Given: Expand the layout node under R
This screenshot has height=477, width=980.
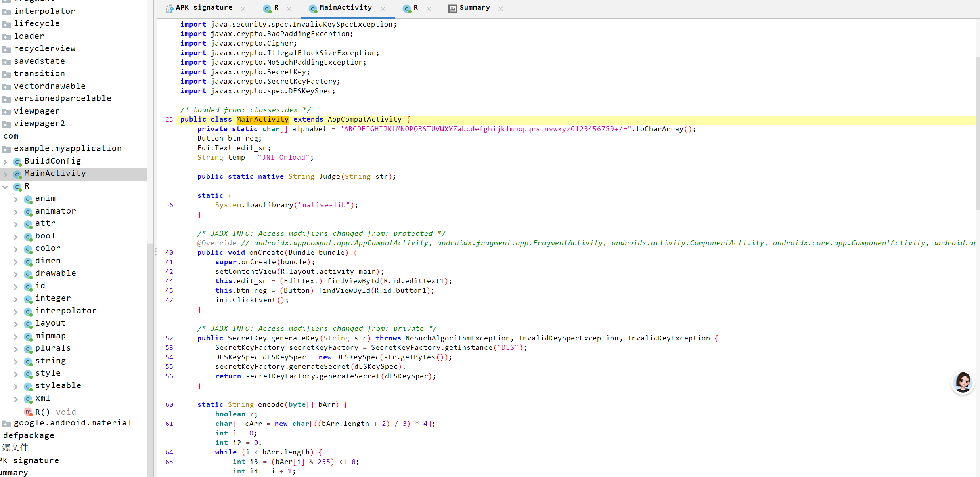Looking at the screenshot, I should tap(16, 324).
